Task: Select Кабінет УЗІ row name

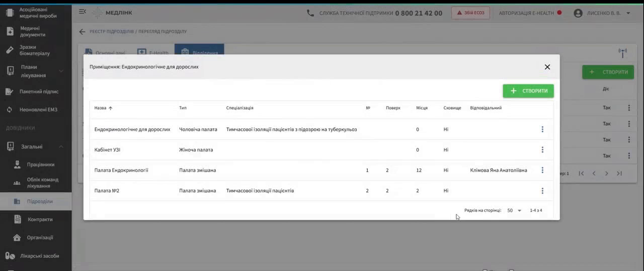Action: click(x=107, y=150)
